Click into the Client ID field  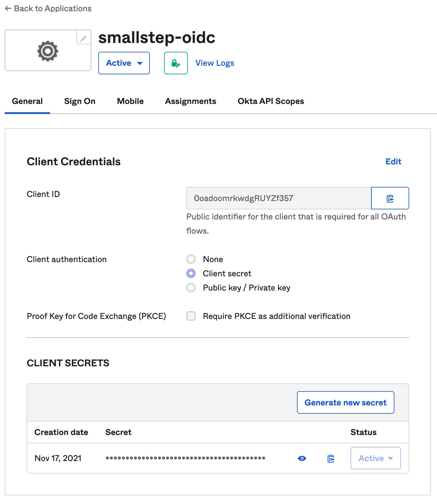[x=278, y=198]
